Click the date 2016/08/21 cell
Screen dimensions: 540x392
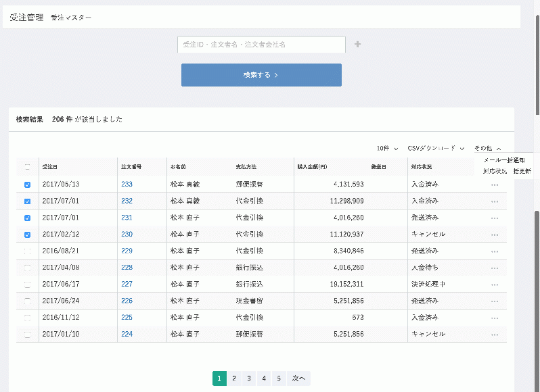click(x=61, y=251)
